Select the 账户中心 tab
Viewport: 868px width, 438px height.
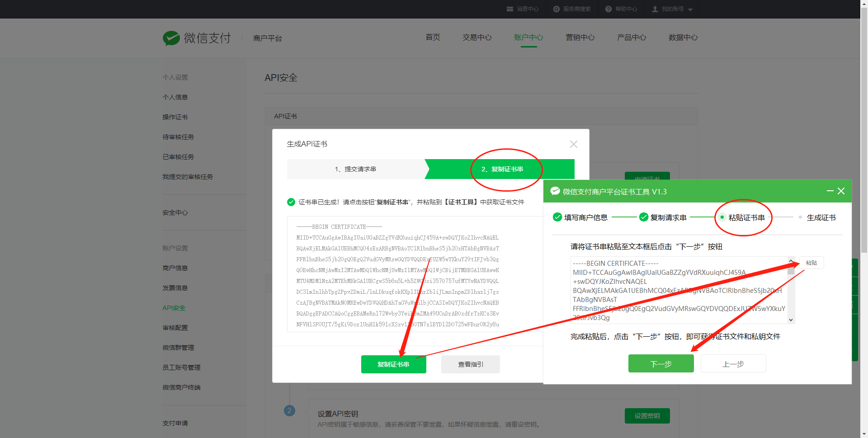tap(528, 38)
